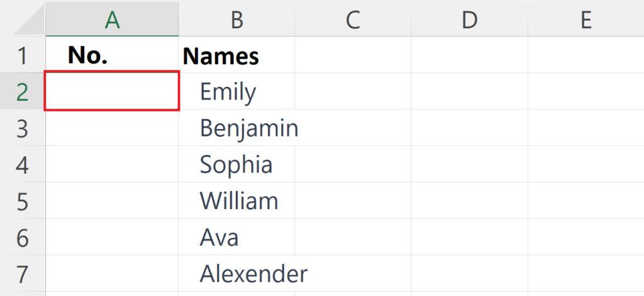
Task: Select column A header
Action: pyautogui.click(x=112, y=19)
